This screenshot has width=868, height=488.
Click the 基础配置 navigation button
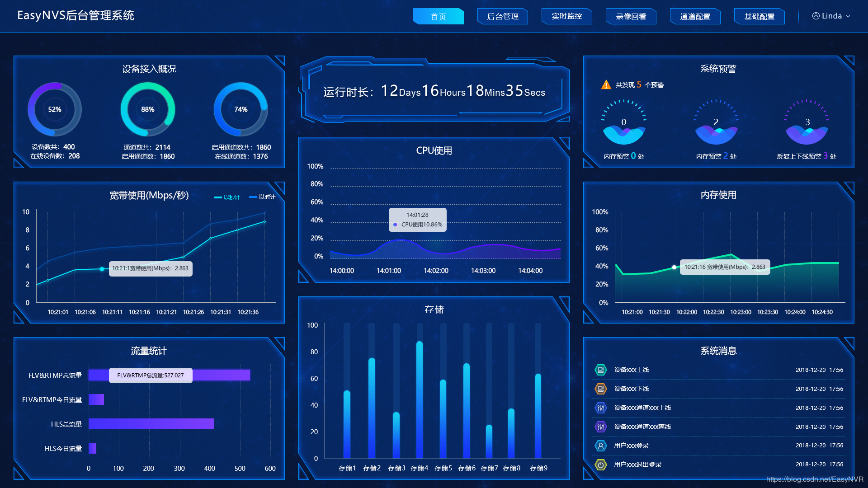pos(759,17)
